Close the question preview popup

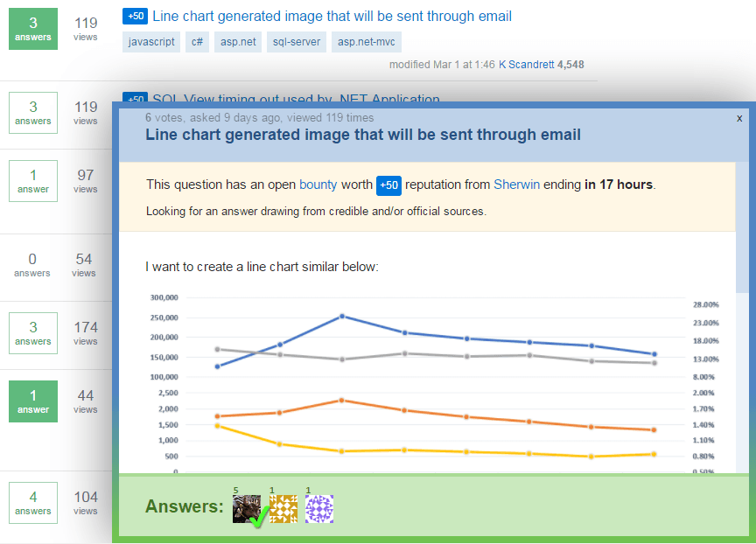coord(739,119)
